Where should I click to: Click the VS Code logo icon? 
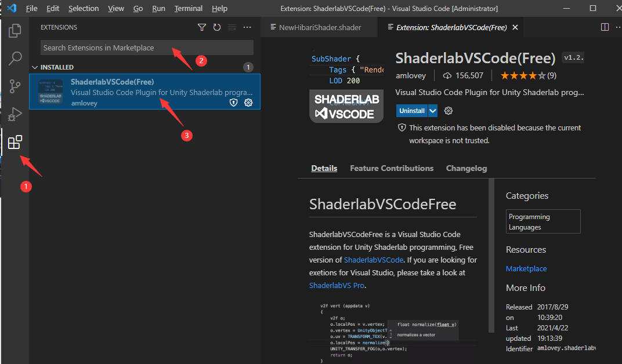[x=12, y=8]
